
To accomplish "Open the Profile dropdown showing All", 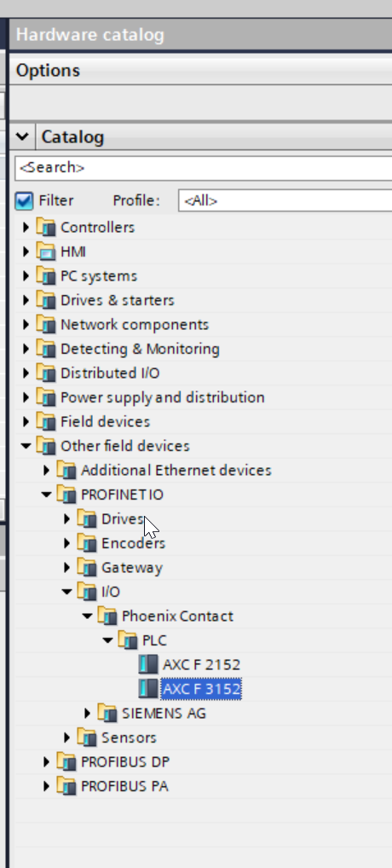I will pyautogui.click(x=285, y=200).
